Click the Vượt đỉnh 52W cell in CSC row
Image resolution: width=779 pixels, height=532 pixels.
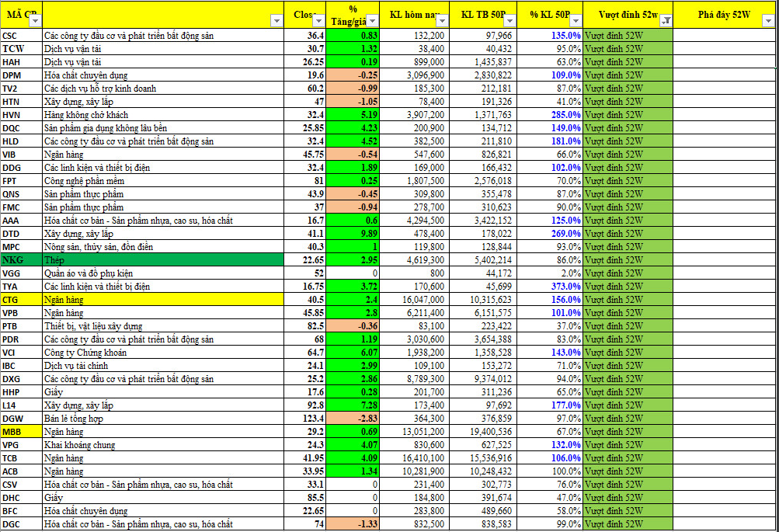(628, 36)
